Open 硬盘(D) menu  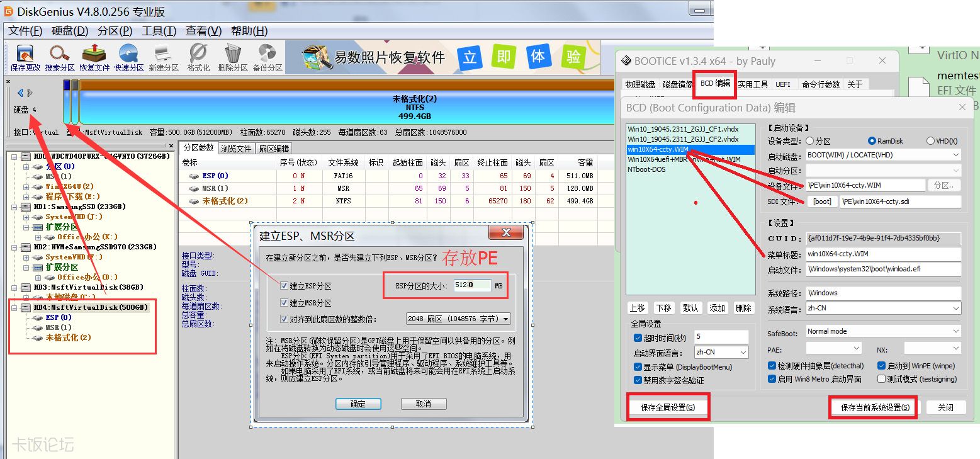click(70, 31)
